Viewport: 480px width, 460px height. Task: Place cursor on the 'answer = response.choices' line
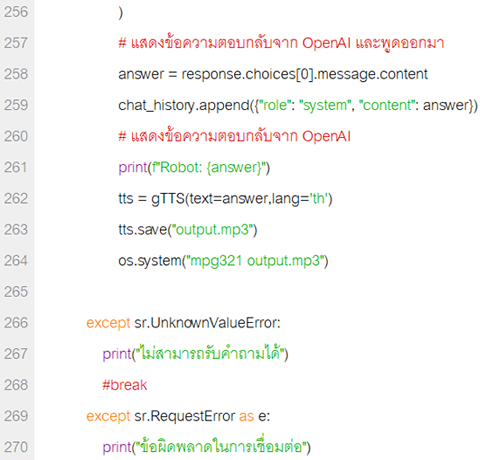click(273, 74)
